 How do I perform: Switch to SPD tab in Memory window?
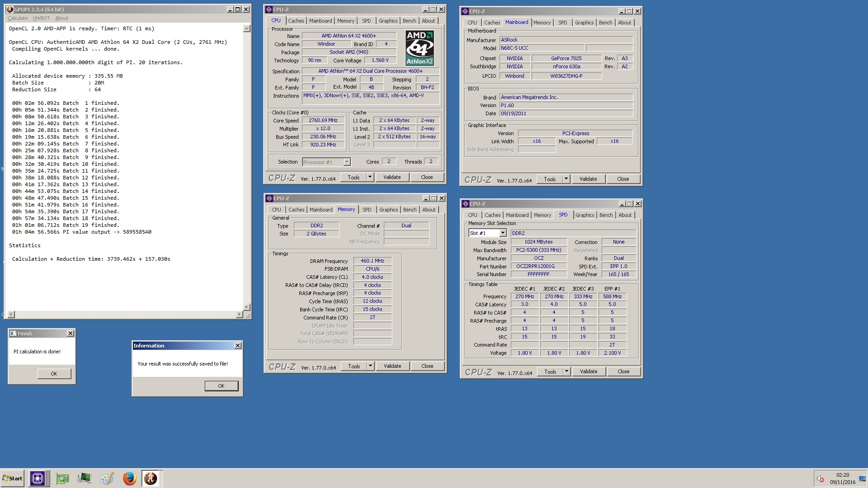(367, 210)
